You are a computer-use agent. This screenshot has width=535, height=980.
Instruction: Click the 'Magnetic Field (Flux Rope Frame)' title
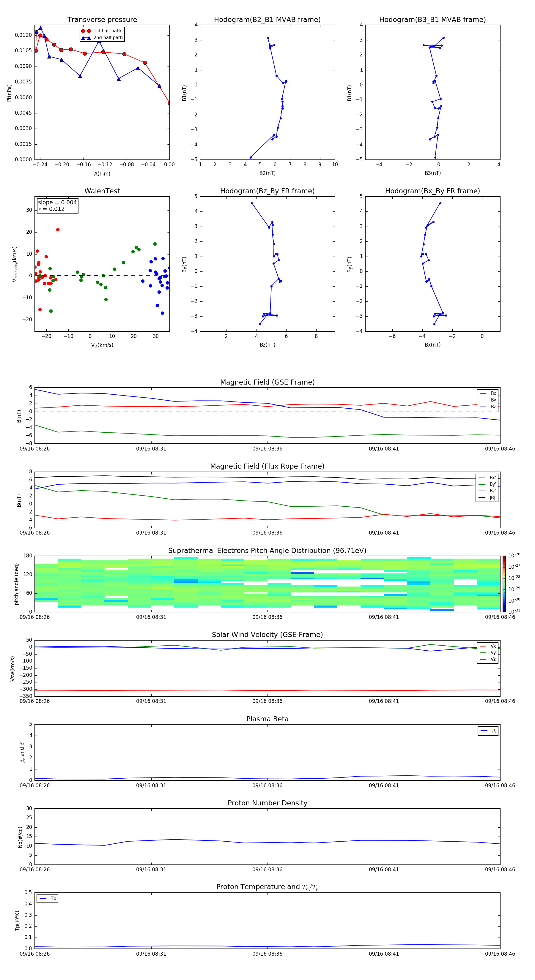tap(267, 467)
